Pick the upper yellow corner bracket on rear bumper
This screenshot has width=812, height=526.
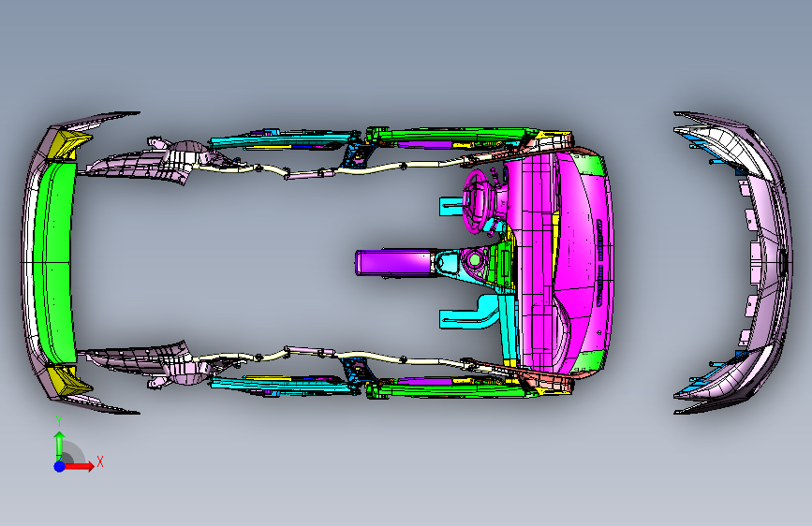pyautogui.click(x=69, y=144)
